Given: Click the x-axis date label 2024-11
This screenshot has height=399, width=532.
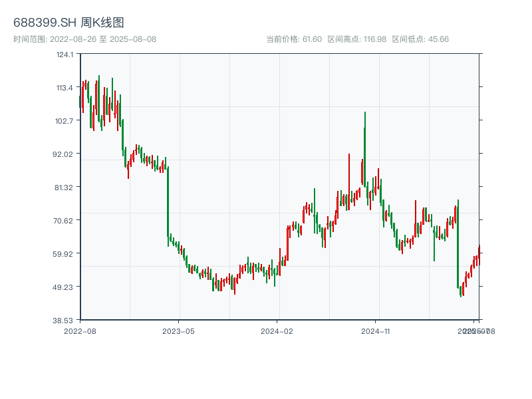Looking at the screenshot, I should [375, 331].
